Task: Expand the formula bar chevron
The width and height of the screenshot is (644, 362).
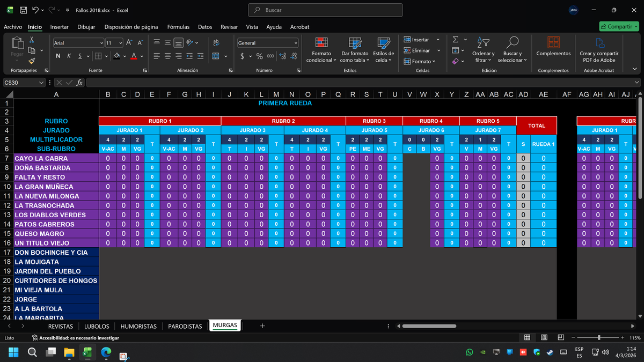Action: tap(637, 83)
